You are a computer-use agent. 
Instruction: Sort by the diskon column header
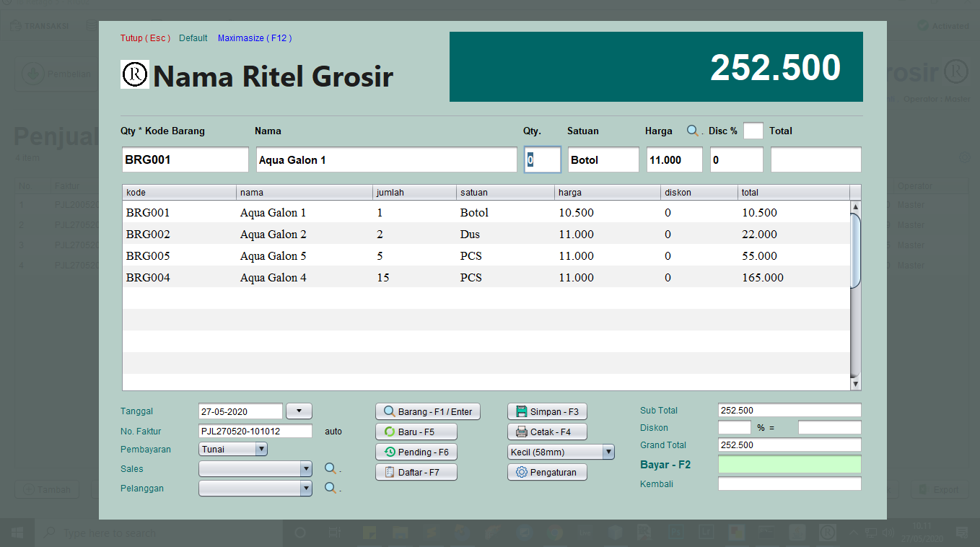699,193
